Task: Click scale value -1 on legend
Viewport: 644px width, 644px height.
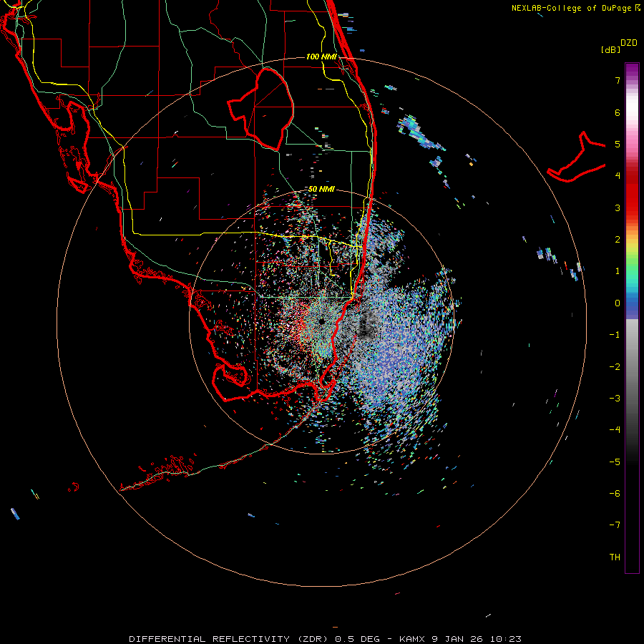Action: pos(615,334)
